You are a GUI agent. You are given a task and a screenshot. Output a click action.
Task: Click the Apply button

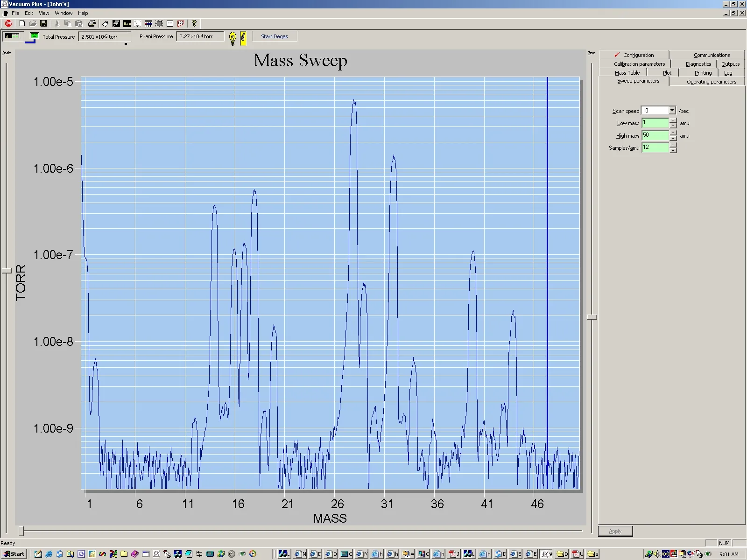[x=615, y=531]
